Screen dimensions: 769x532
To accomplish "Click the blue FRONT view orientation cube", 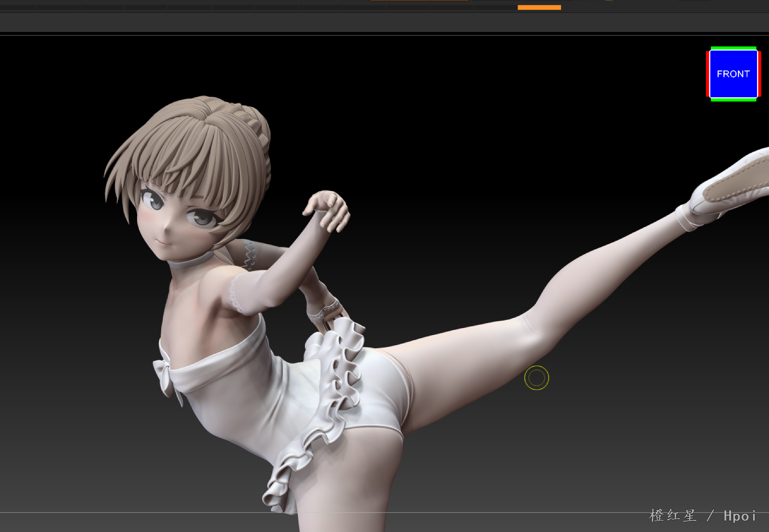I will pos(733,74).
